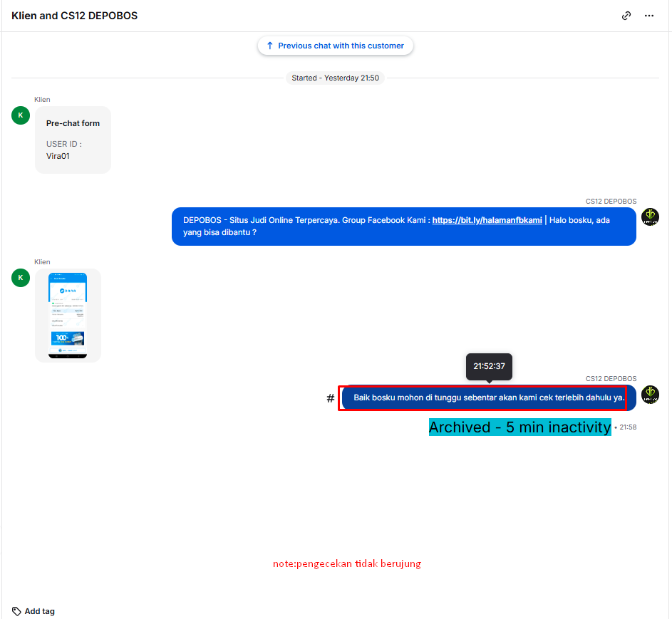Click the DEPOBOS greeting message bubble
Viewport: 672px width, 619px height.
click(404, 227)
